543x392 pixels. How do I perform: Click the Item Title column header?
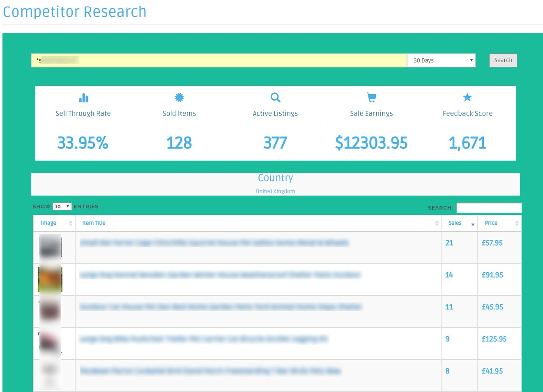point(94,223)
